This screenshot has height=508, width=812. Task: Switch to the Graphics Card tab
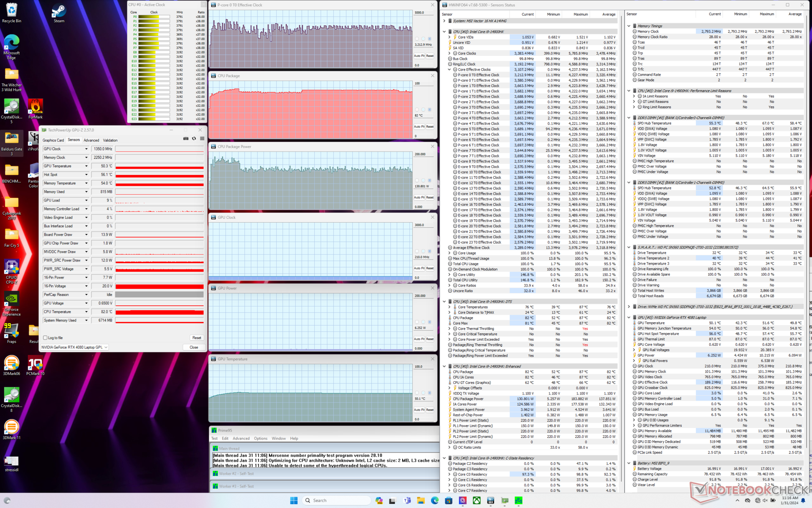click(x=53, y=140)
